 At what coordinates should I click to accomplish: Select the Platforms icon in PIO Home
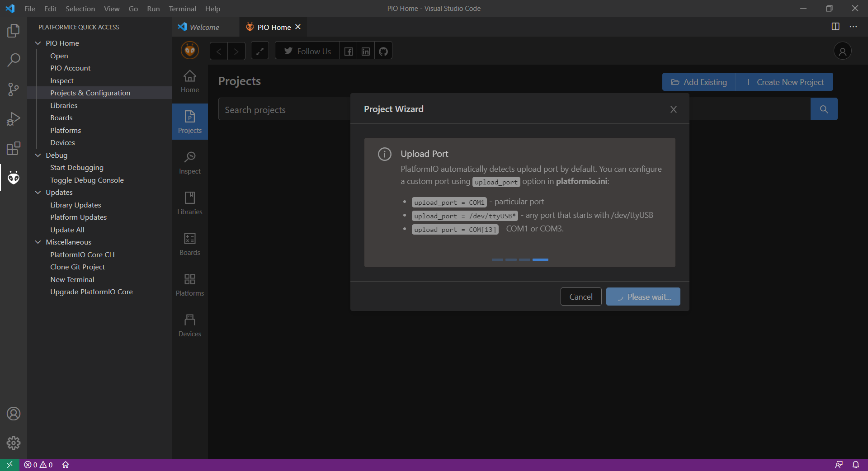(x=189, y=284)
